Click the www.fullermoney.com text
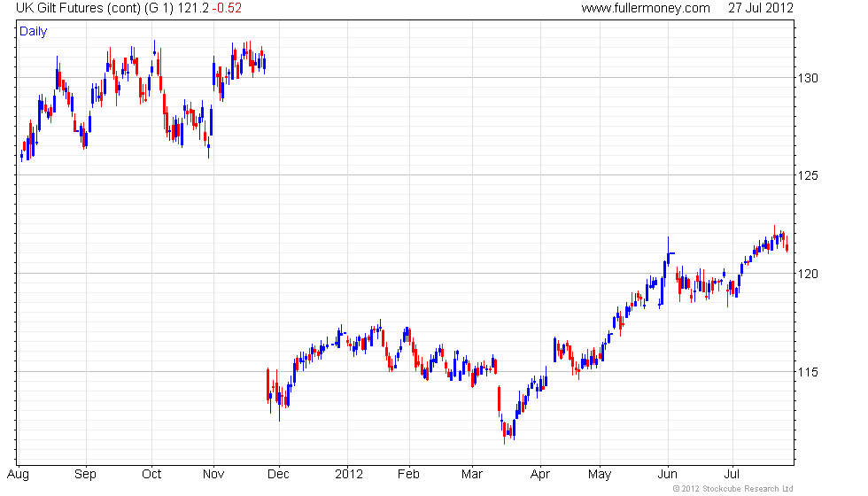The height and width of the screenshot is (496, 868). [646, 8]
